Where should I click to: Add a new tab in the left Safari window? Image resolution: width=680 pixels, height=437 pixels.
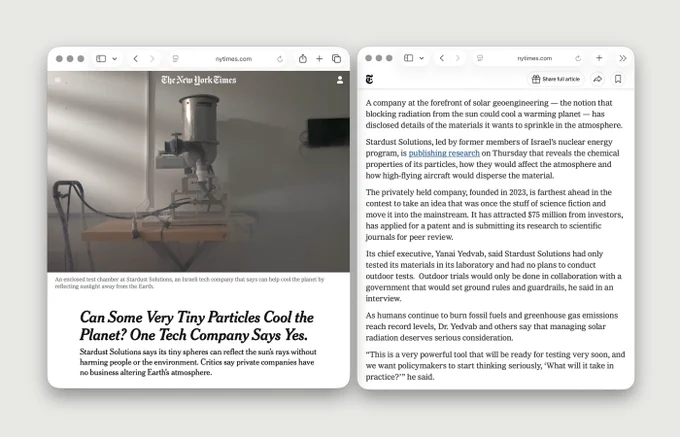coord(319,59)
